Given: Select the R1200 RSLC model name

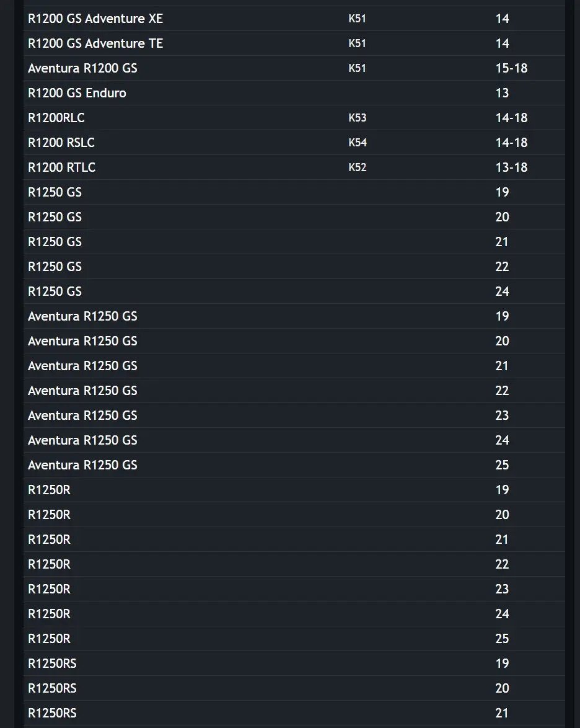Looking at the screenshot, I should [61, 143].
